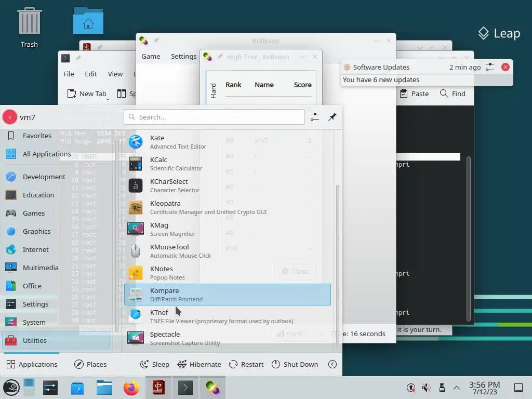Open Edit menu in Konsole

pyautogui.click(x=90, y=74)
